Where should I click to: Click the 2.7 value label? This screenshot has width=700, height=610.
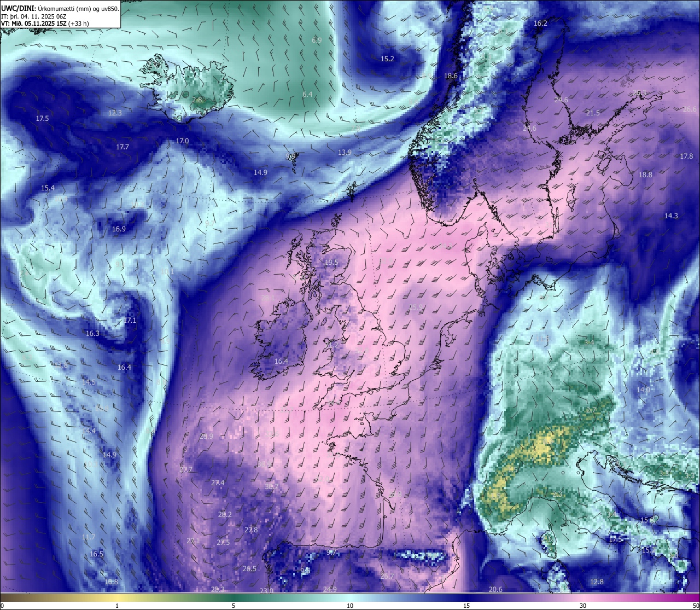pyautogui.click(x=591, y=410)
